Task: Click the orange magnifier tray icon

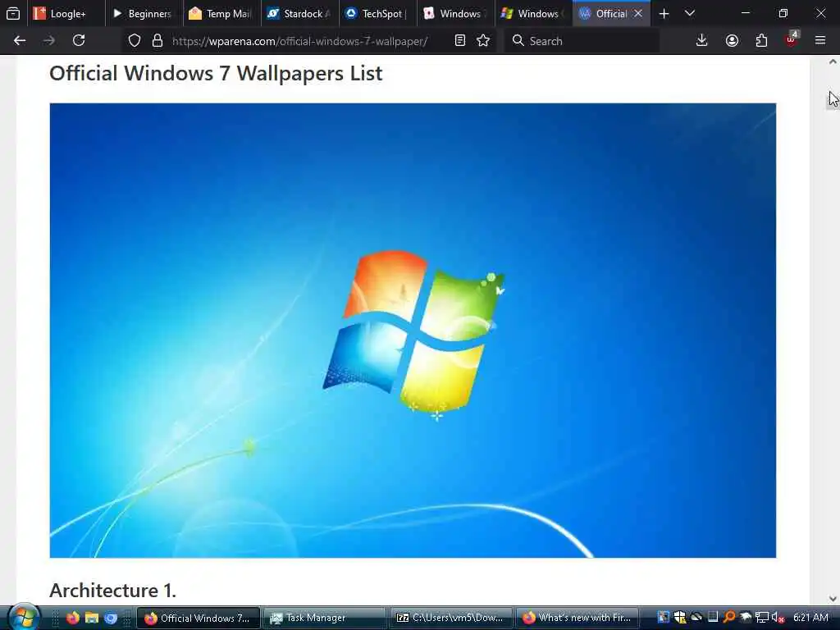Action: [x=729, y=618]
